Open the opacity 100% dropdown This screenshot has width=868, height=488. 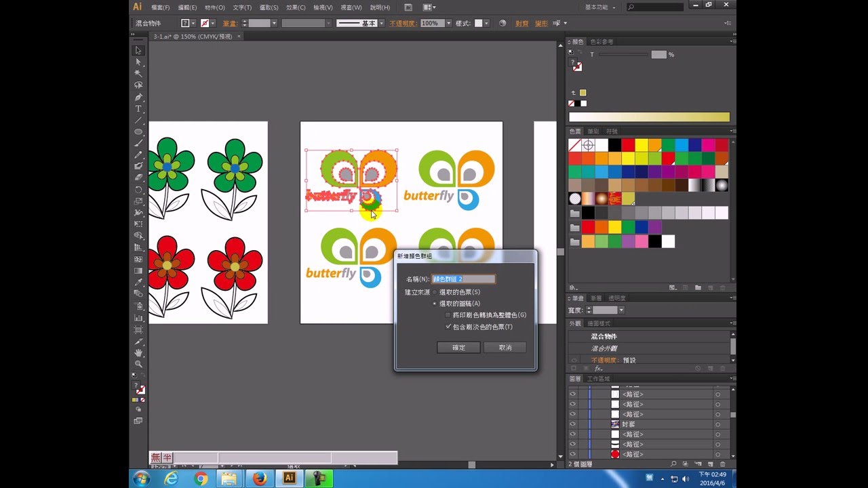pos(448,23)
